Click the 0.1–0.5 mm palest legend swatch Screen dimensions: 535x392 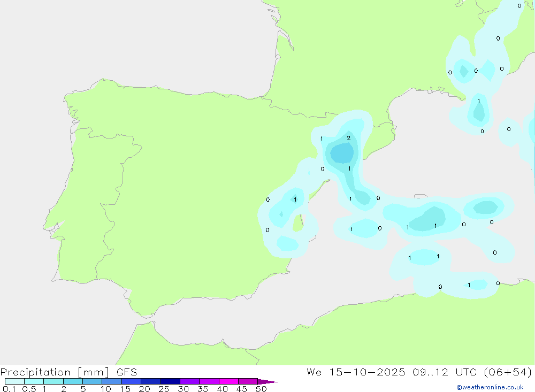point(14,381)
